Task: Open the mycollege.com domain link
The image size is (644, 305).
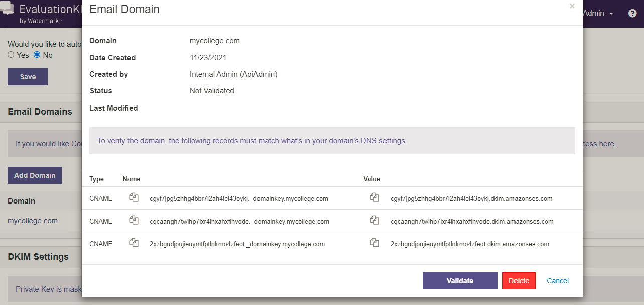Action: 33,220
